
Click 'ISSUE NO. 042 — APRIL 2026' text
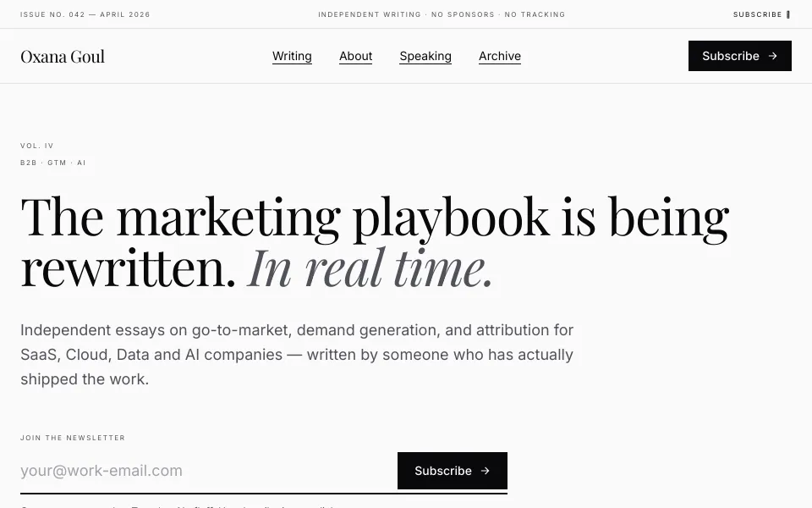pos(85,14)
